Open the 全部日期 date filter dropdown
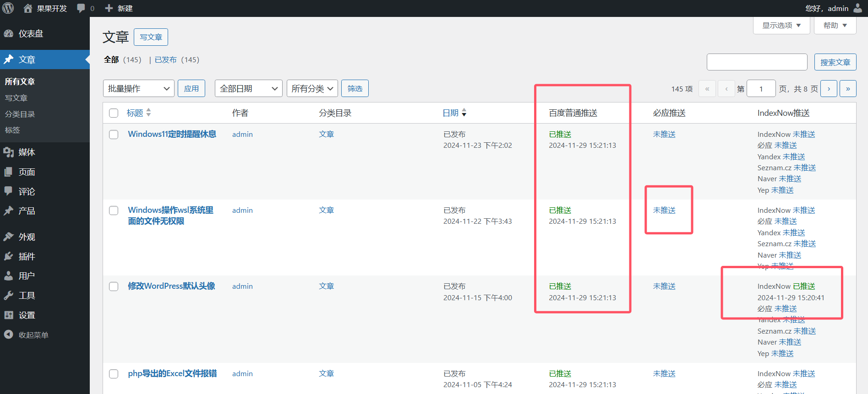868x394 pixels. click(x=248, y=88)
